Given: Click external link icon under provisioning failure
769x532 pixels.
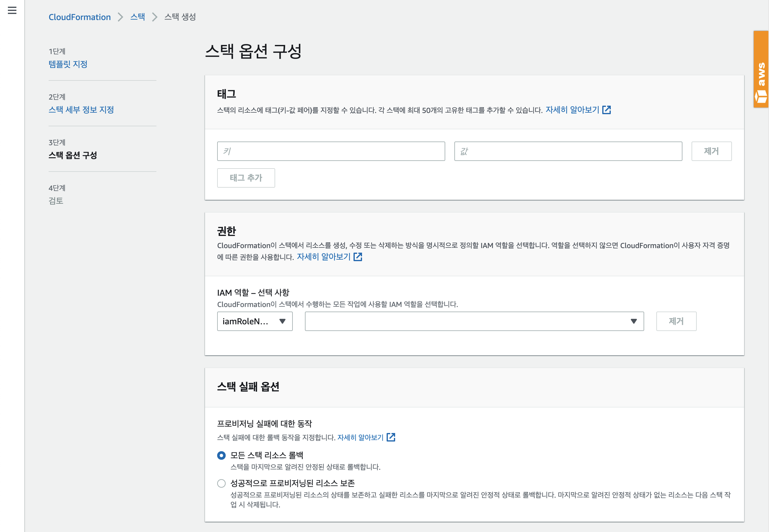Looking at the screenshot, I should coord(391,437).
